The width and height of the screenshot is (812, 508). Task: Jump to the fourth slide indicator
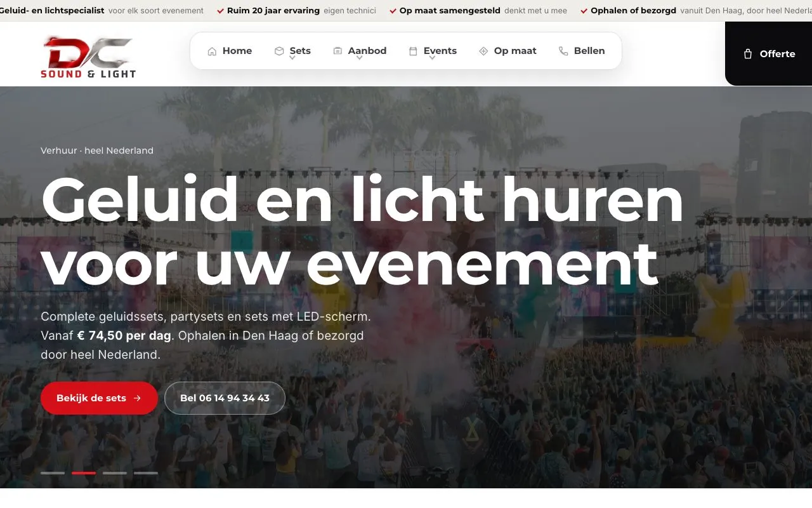146,473
